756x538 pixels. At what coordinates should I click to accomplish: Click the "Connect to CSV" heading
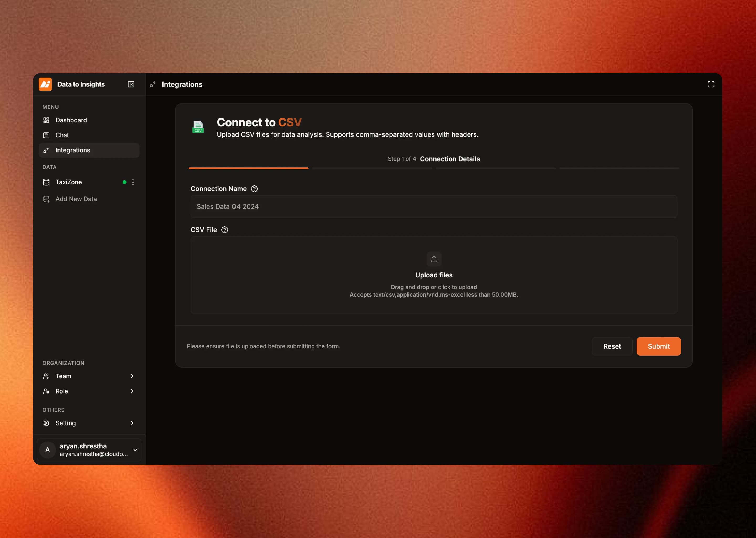[x=259, y=122]
